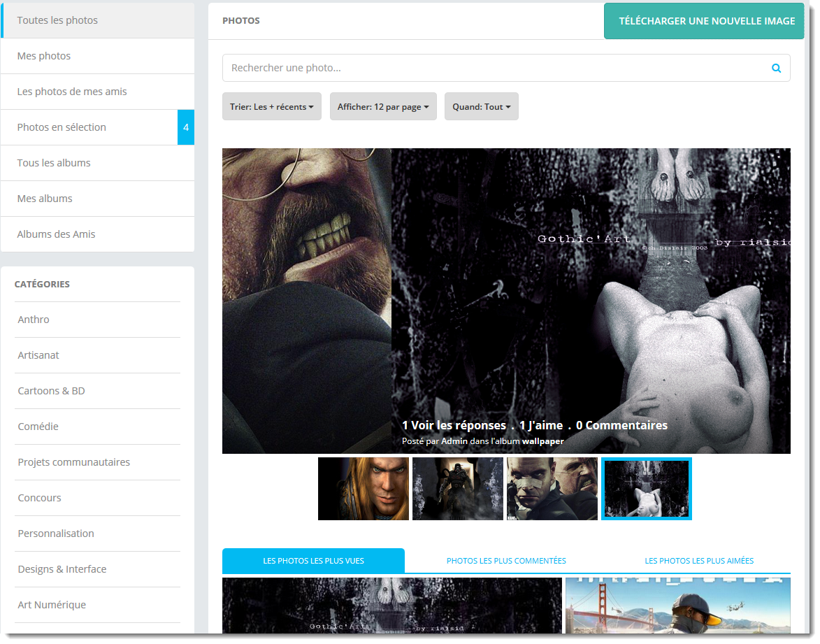Image resolution: width=820 pixels, height=644 pixels.
Task: Open the Quand: Tout dropdown
Action: coord(481,107)
